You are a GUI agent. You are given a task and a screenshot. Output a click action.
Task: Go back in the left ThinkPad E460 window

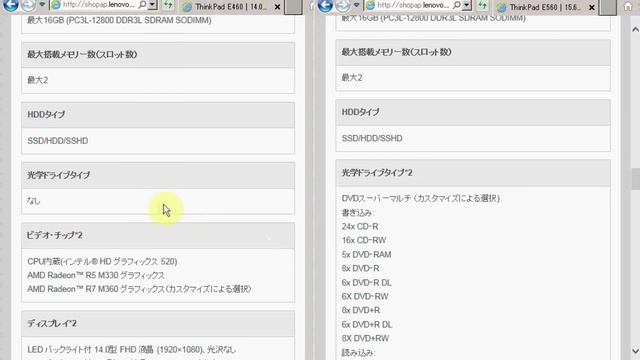click(x=10, y=5)
